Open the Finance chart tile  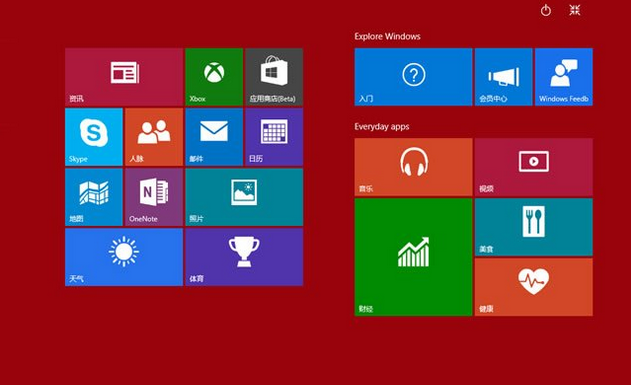(x=413, y=257)
